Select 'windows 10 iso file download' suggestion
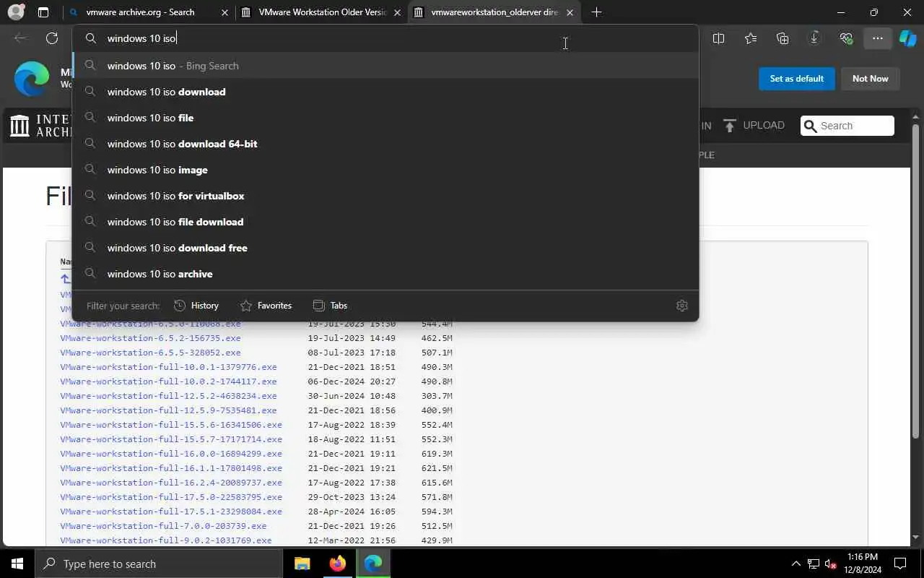The height and width of the screenshot is (578, 924). 385,222
